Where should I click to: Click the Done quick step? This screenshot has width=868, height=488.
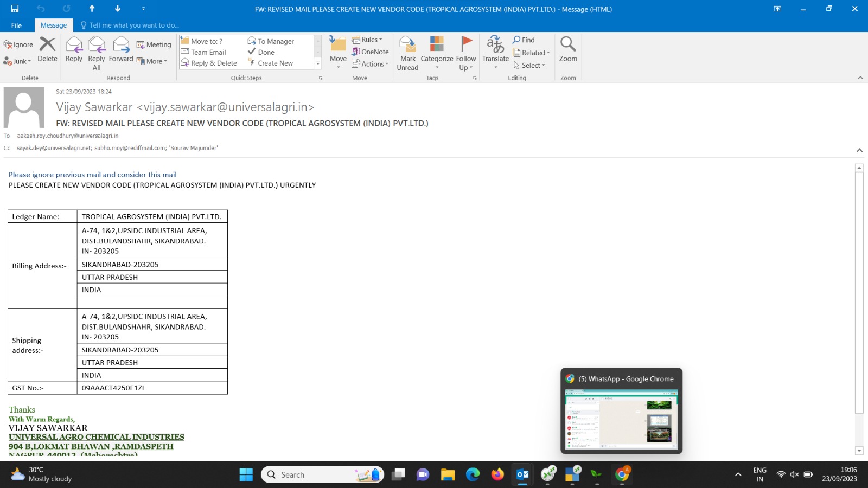[x=266, y=52]
